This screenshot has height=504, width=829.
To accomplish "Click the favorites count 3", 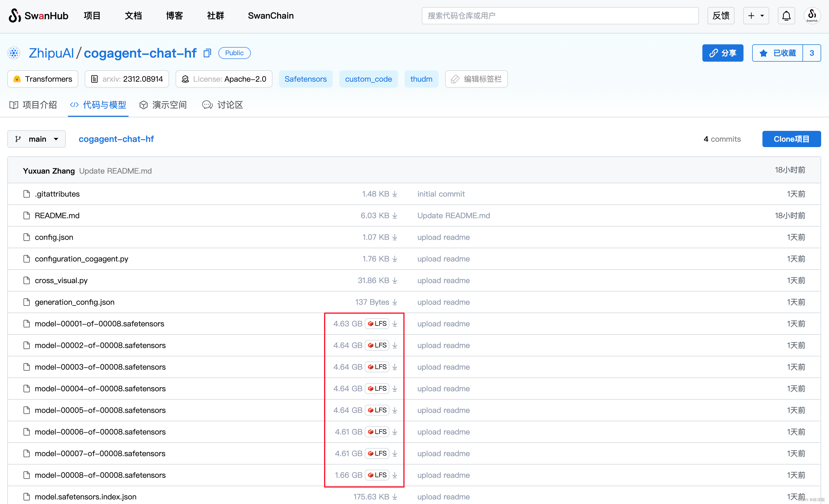I will tap(812, 53).
